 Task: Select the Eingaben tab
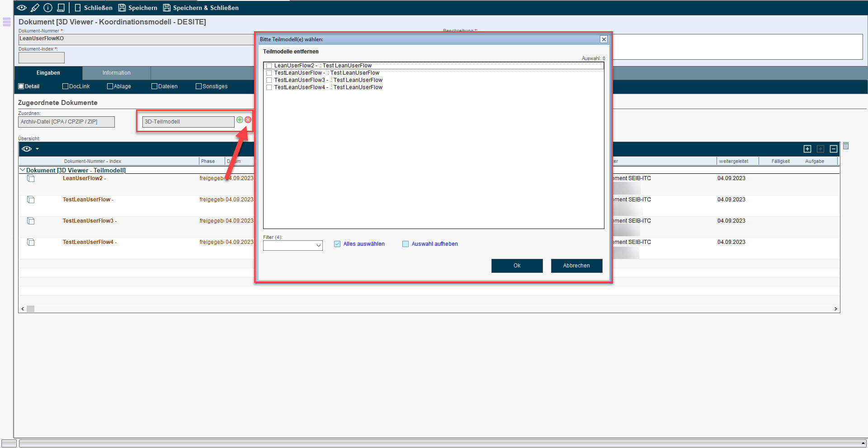point(48,73)
